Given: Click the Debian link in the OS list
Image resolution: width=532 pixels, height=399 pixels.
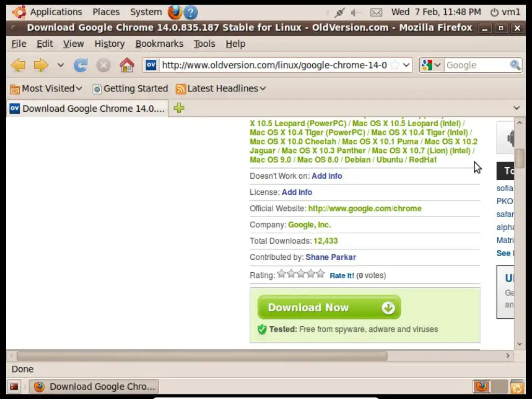Looking at the screenshot, I should [357, 160].
